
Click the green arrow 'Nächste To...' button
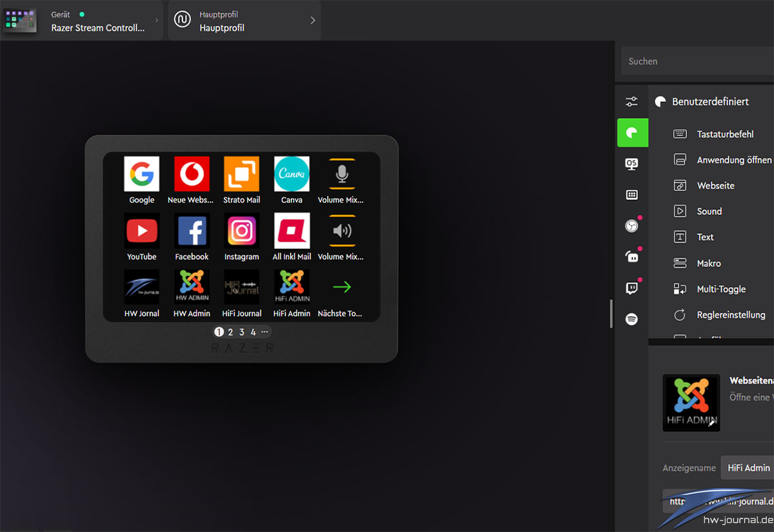pos(342,287)
